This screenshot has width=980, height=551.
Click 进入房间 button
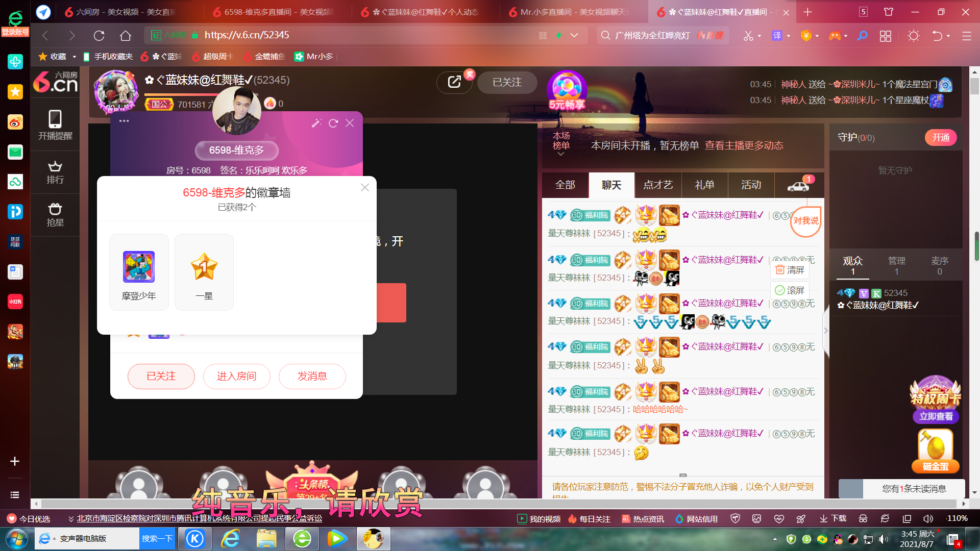[x=237, y=376]
